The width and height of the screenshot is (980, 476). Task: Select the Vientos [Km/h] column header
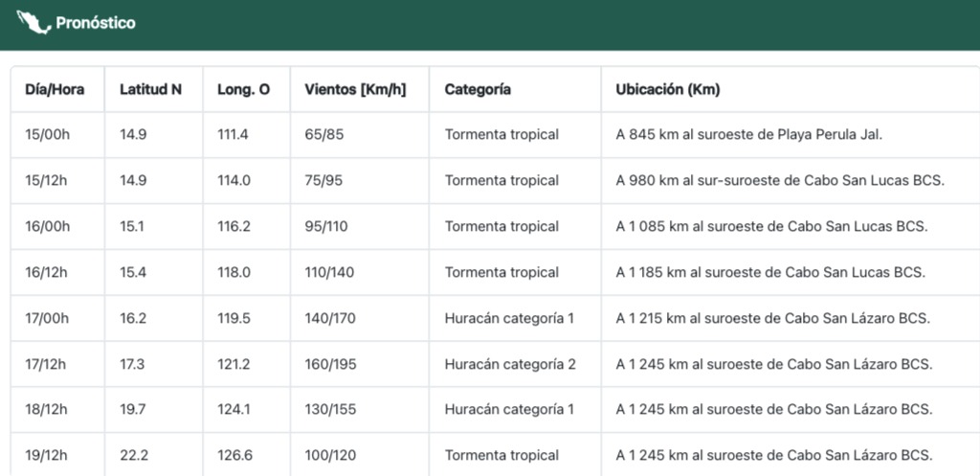355,89
